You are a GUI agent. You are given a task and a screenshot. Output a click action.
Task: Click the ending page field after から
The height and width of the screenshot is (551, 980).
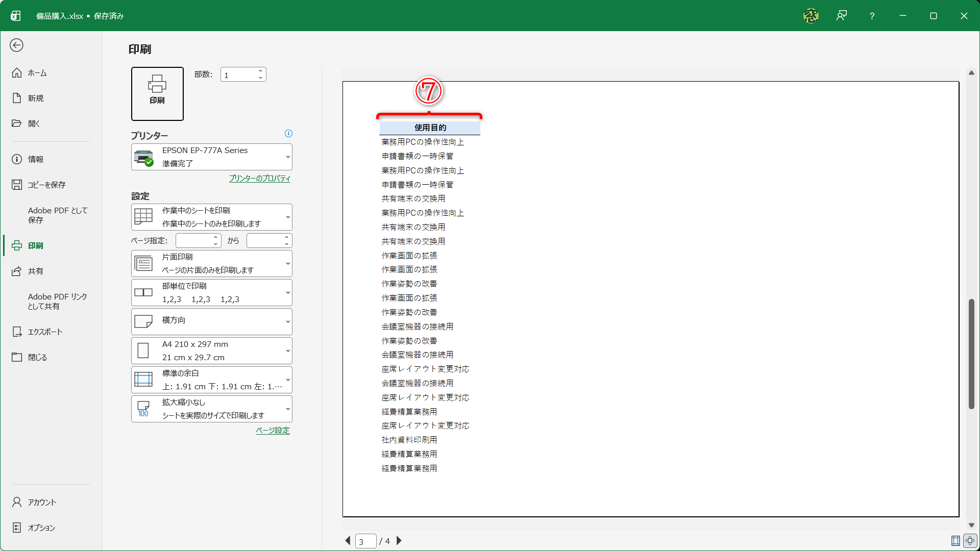coord(264,240)
